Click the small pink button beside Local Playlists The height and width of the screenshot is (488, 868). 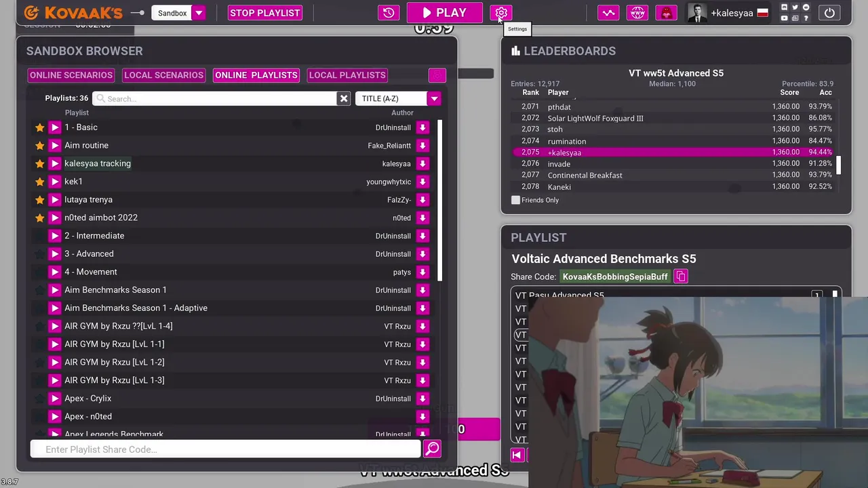click(437, 75)
